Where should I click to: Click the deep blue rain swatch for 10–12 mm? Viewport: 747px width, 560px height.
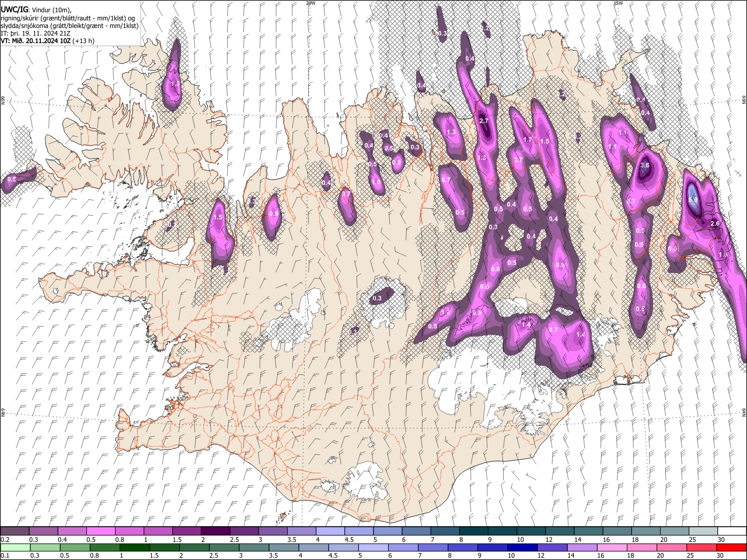522,547
